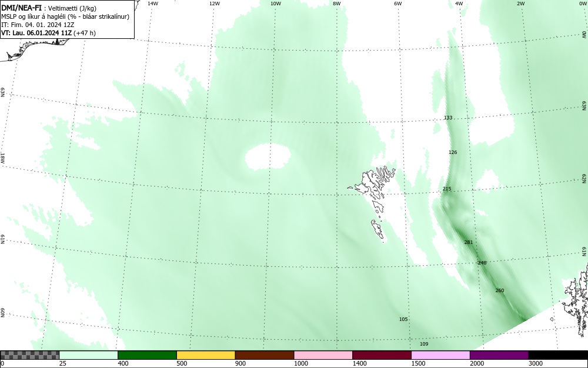Screen dimensions: 588x368
Task: Click the MSLP og líkur á hagléli line
Action: coord(65,16)
